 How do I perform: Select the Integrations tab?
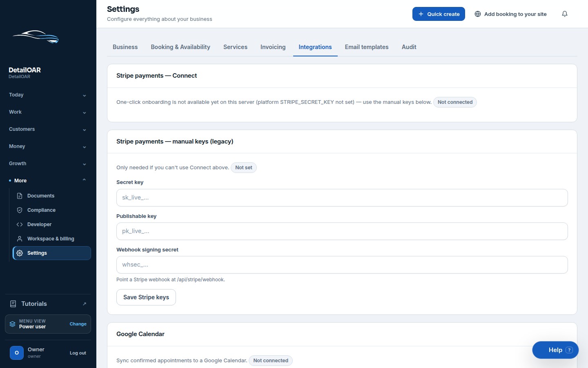point(315,47)
